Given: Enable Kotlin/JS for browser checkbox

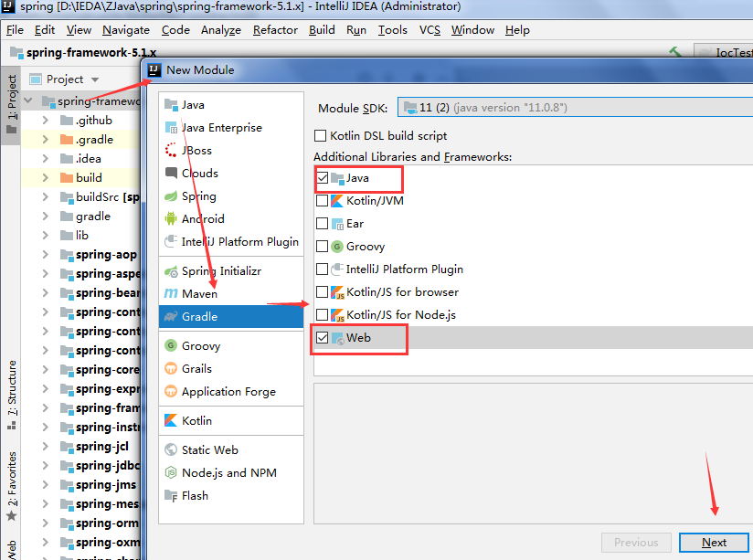Looking at the screenshot, I should point(323,292).
